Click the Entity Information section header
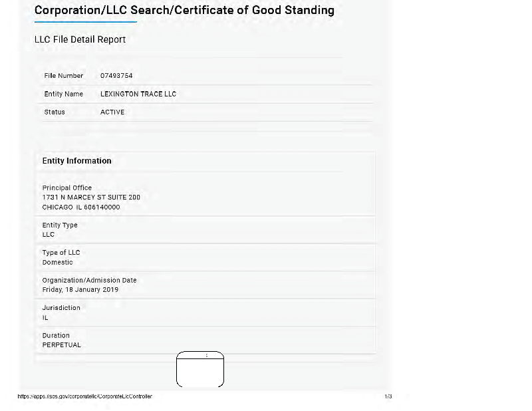Image resolution: width=532 pixels, height=411 pixels. [x=77, y=161]
